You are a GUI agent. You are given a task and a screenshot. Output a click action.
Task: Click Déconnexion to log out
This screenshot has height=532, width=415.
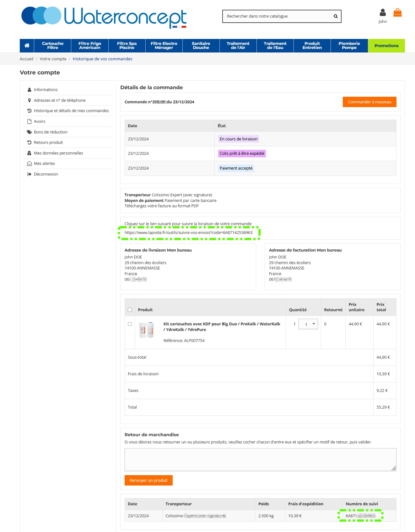pos(46,174)
